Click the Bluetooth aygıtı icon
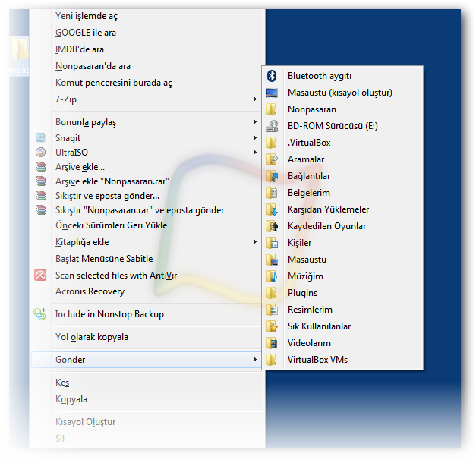Screen dimensions: 476x463 click(x=272, y=76)
